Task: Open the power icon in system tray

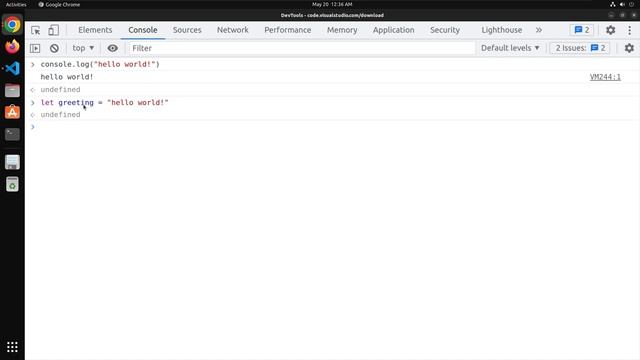Action: coord(631,4)
